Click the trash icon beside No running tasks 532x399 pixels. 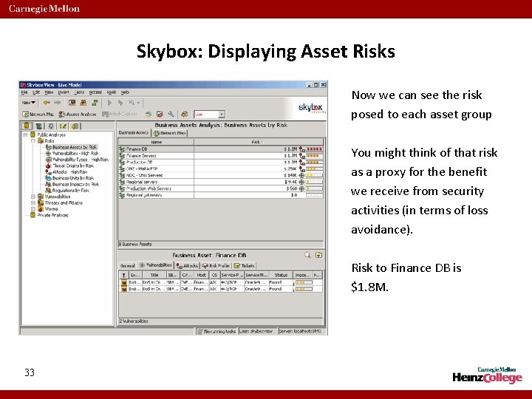click(x=200, y=332)
